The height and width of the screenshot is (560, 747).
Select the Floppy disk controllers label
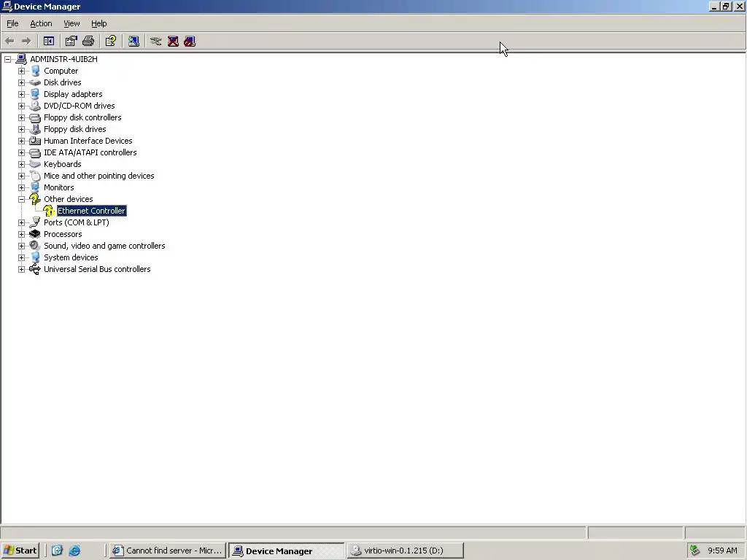pyautogui.click(x=82, y=117)
